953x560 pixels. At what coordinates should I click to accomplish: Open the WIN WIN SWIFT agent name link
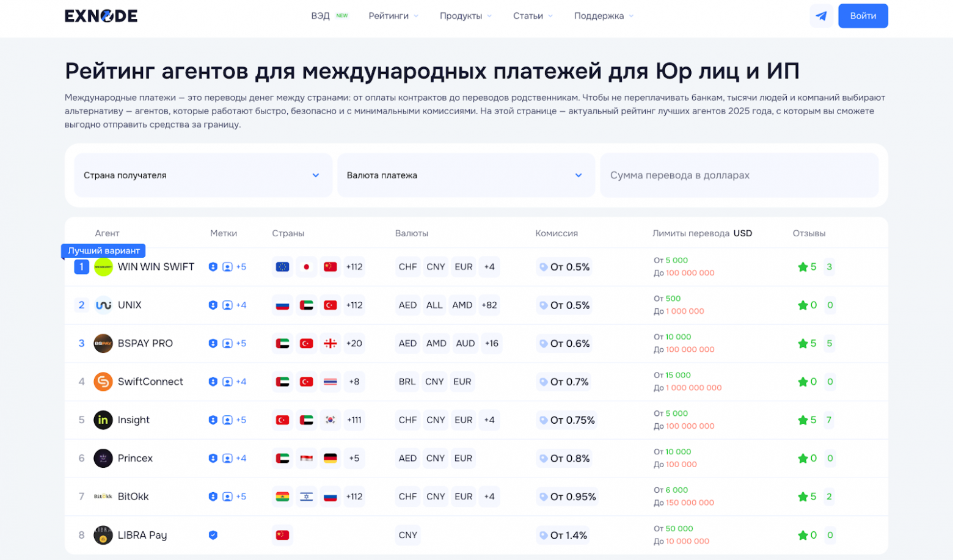click(156, 267)
